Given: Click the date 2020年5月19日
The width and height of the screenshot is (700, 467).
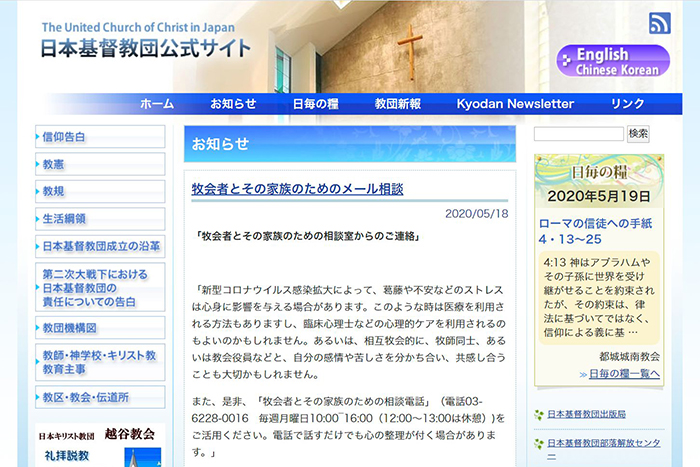Looking at the screenshot, I should tap(599, 196).
